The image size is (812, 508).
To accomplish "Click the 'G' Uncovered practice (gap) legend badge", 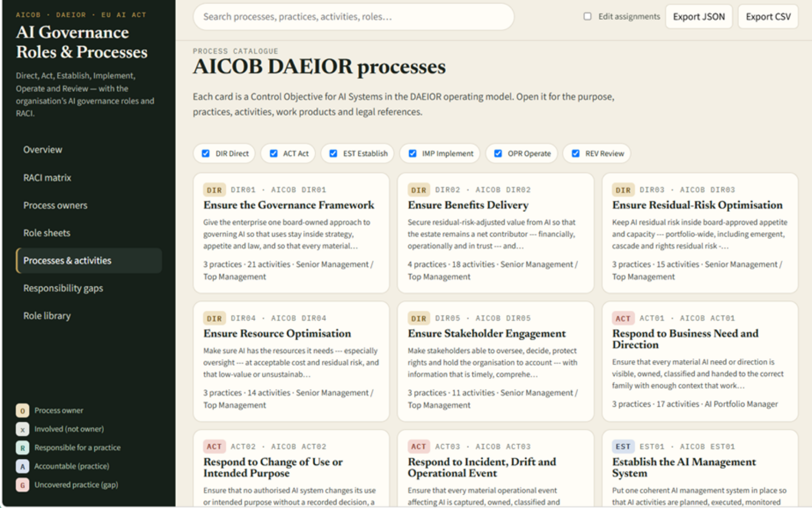I will pos(22,485).
